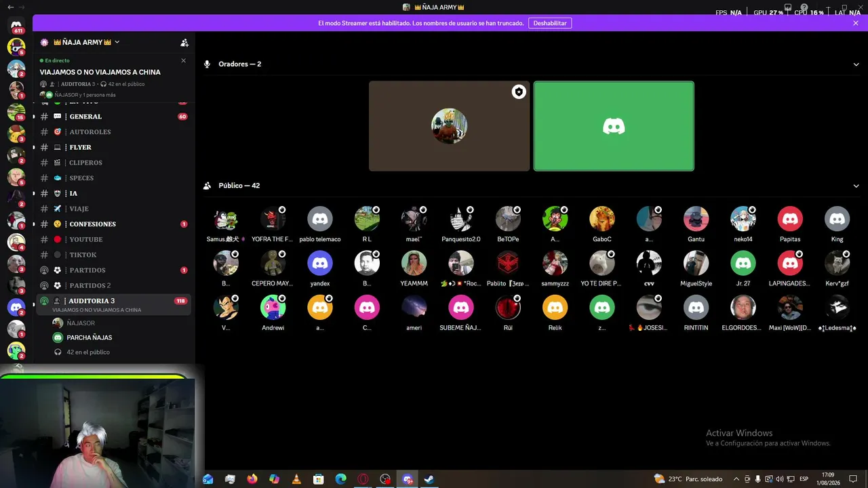Viewport: 868px width, 488px height.
Task: Go to the SPECES channel
Action: coord(113,178)
